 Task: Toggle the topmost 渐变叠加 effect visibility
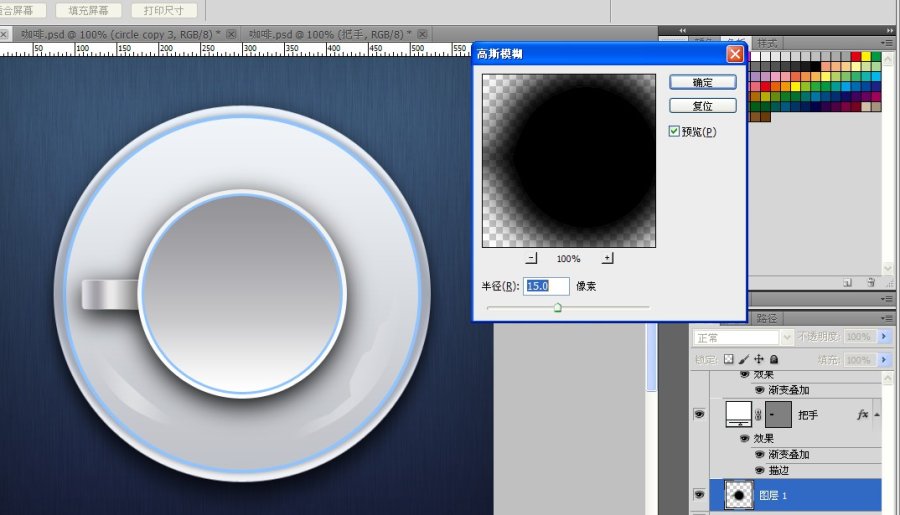[x=759, y=390]
